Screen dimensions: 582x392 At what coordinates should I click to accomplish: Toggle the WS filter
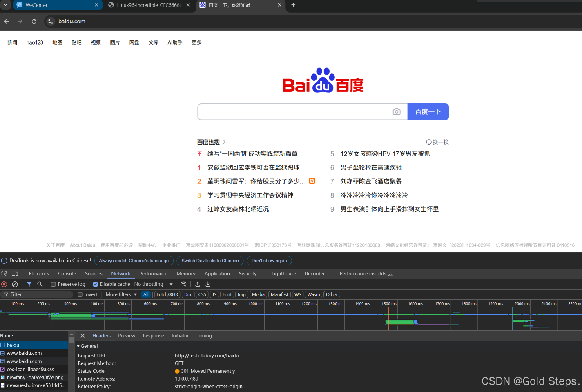298,294
